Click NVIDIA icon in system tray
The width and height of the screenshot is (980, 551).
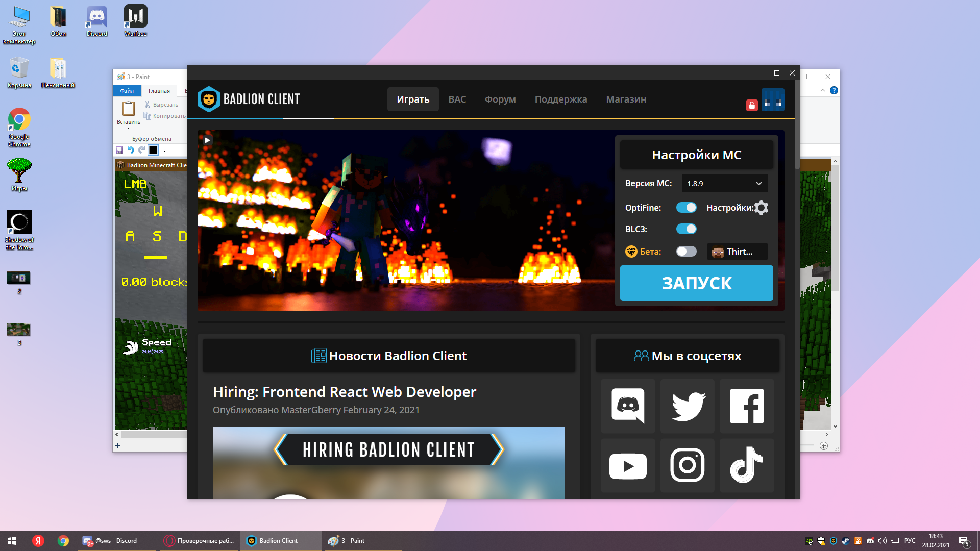[809, 541]
